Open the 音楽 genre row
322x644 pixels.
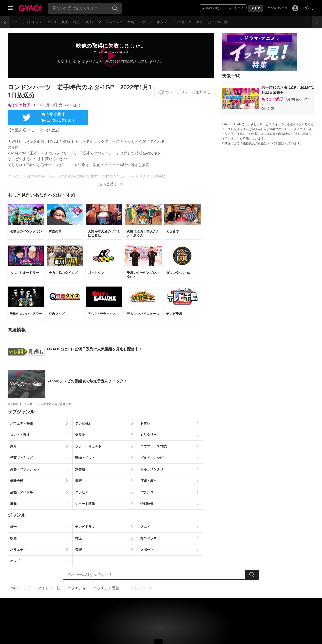(x=105, y=550)
